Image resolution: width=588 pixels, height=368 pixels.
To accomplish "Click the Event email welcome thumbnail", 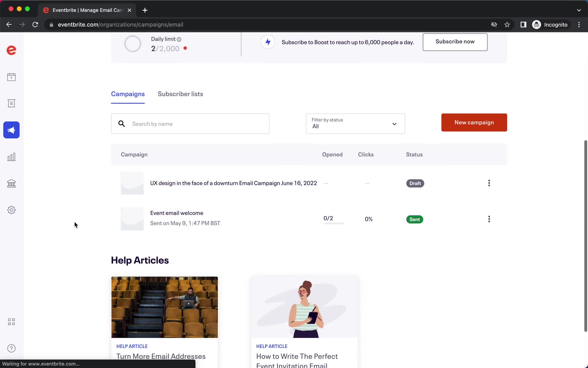I will pos(132,219).
